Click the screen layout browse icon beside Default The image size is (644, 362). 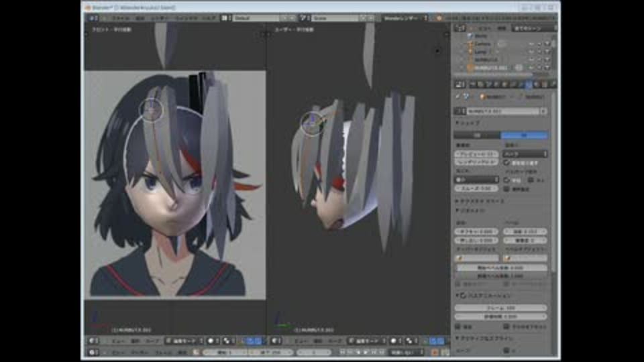coord(225,18)
